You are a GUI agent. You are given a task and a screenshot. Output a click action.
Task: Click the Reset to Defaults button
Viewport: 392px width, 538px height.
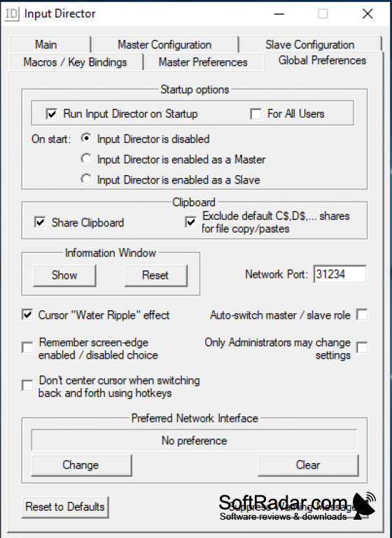65,506
